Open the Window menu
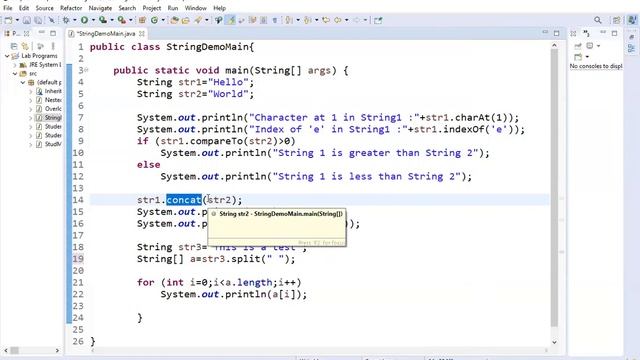The image size is (640, 360). coord(196,8)
